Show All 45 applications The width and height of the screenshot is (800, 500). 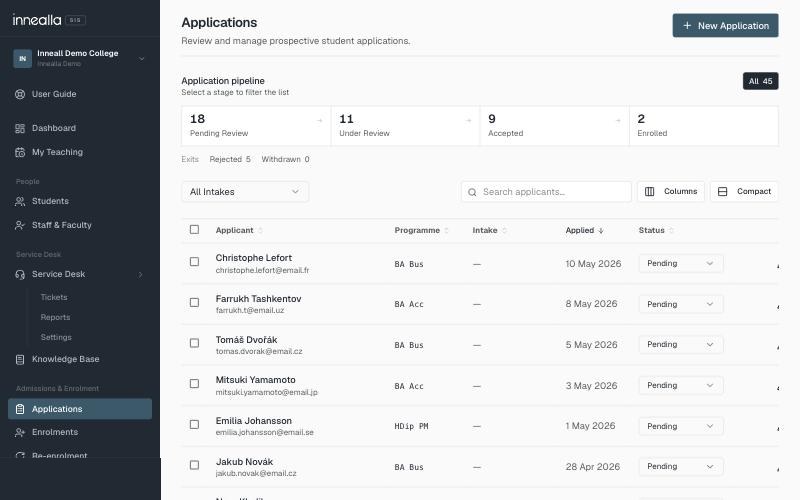760,81
